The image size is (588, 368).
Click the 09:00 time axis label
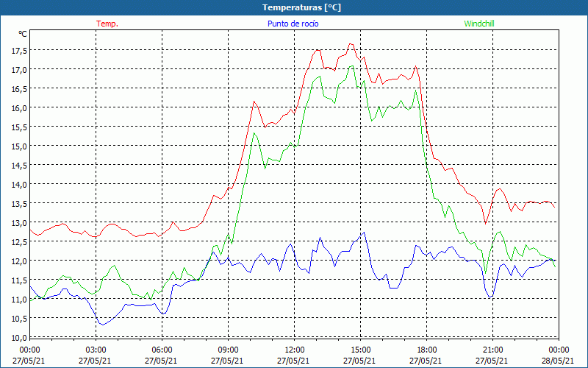pyautogui.click(x=228, y=350)
